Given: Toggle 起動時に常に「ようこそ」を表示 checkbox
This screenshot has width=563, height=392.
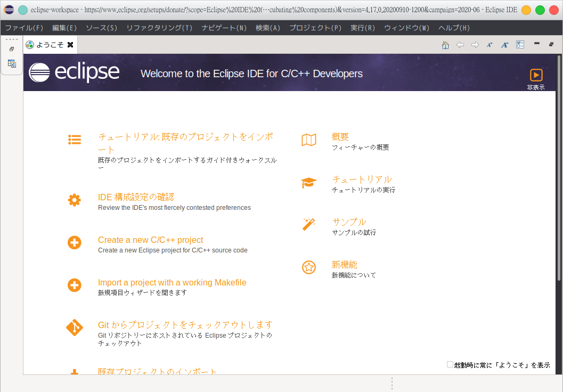Looking at the screenshot, I should coord(450,364).
